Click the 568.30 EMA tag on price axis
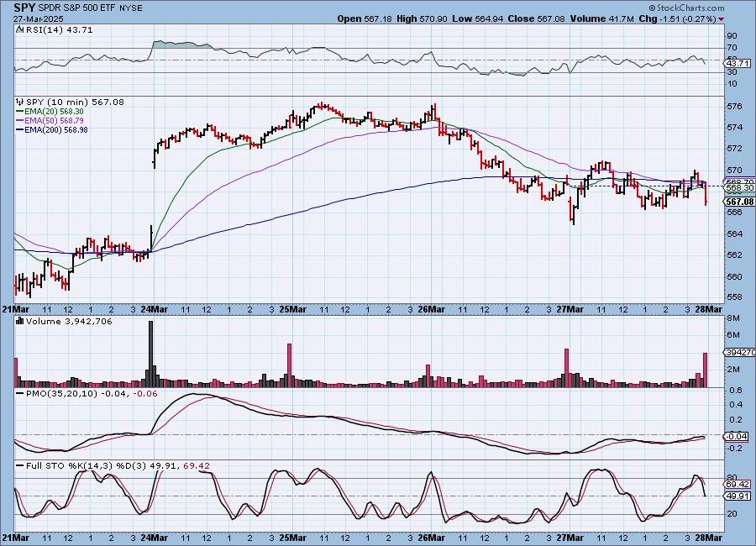756x546 pixels. tap(739, 187)
